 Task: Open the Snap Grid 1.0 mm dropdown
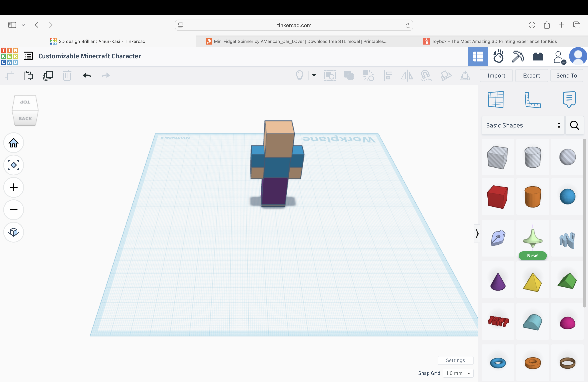pos(458,373)
